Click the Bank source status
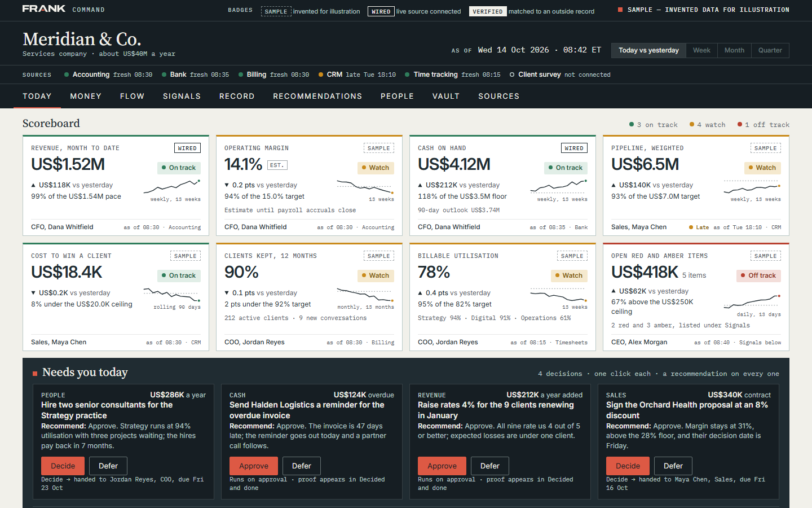812x508 pixels. (x=196, y=75)
